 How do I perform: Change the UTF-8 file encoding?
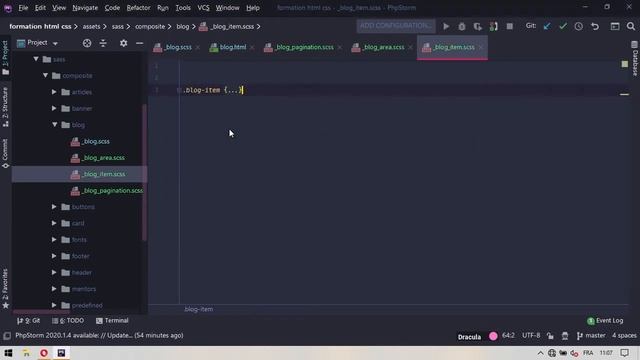coord(531,336)
